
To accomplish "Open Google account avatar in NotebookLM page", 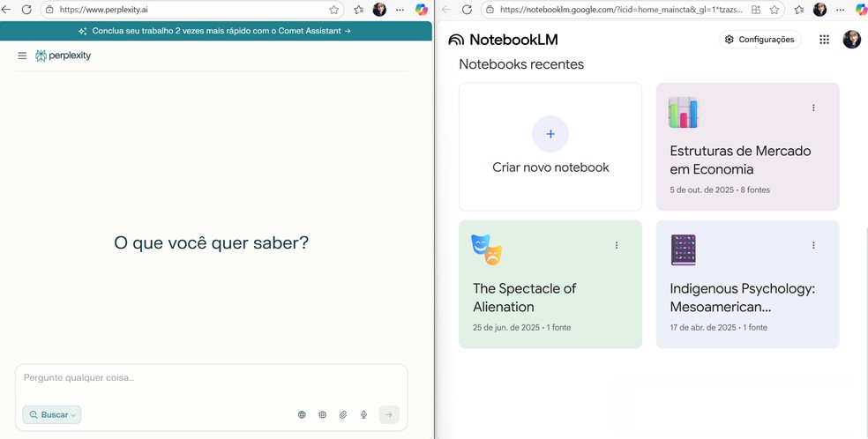I will click(851, 40).
